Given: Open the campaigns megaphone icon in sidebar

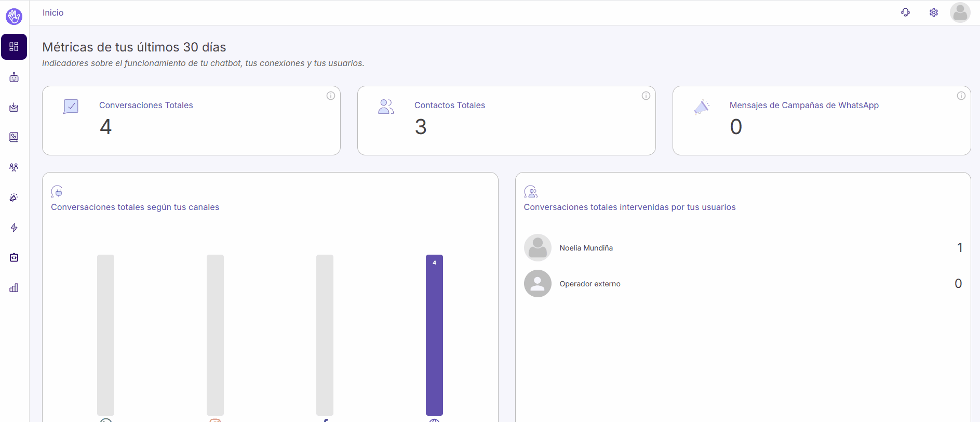Looking at the screenshot, I should 14,197.
